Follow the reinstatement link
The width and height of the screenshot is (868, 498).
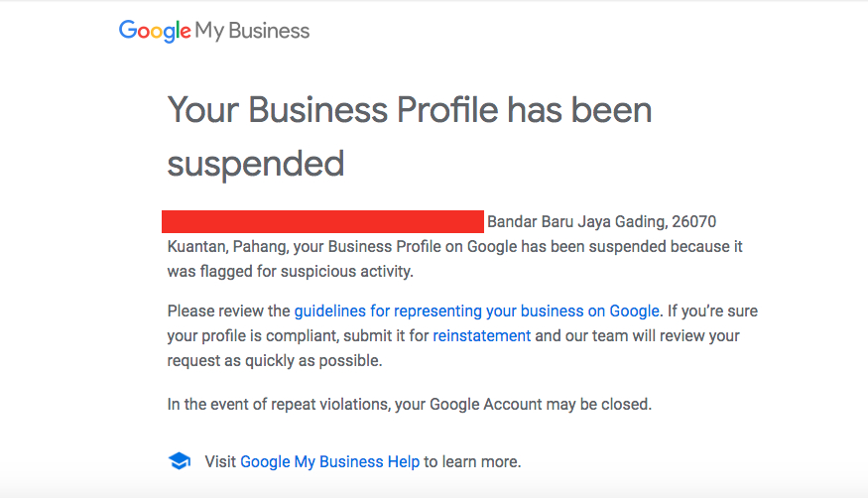[x=481, y=336]
